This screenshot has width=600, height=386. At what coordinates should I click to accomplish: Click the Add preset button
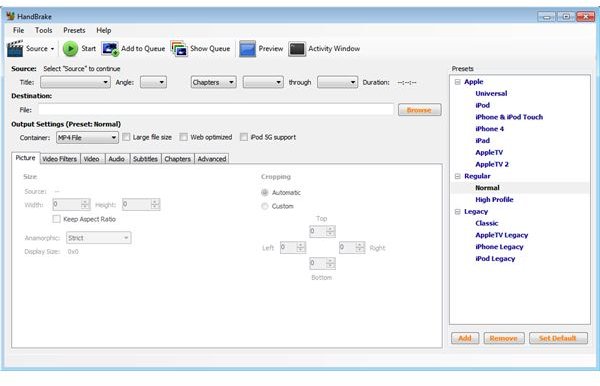pyautogui.click(x=465, y=338)
